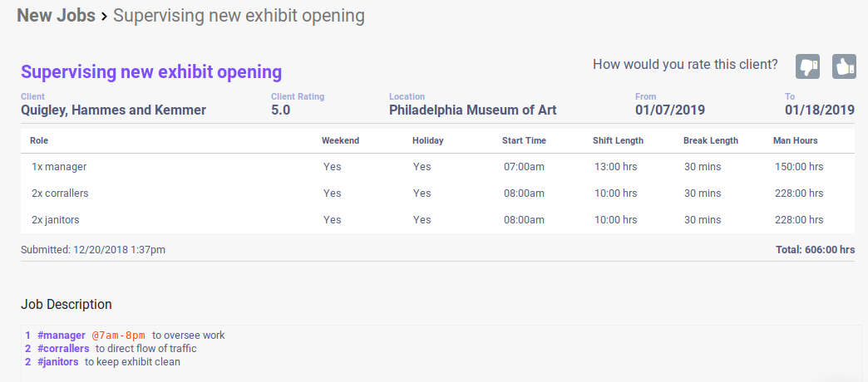Go back to New Jobs breadcrumb
This screenshot has height=382, width=868.
click(55, 15)
